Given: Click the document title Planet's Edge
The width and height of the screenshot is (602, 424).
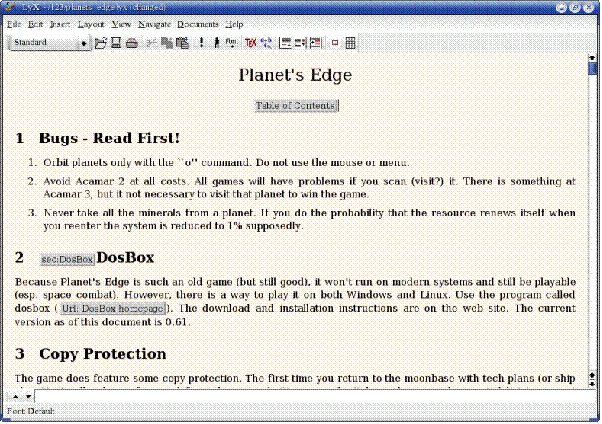Looking at the screenshot, I should click(295, 75).
